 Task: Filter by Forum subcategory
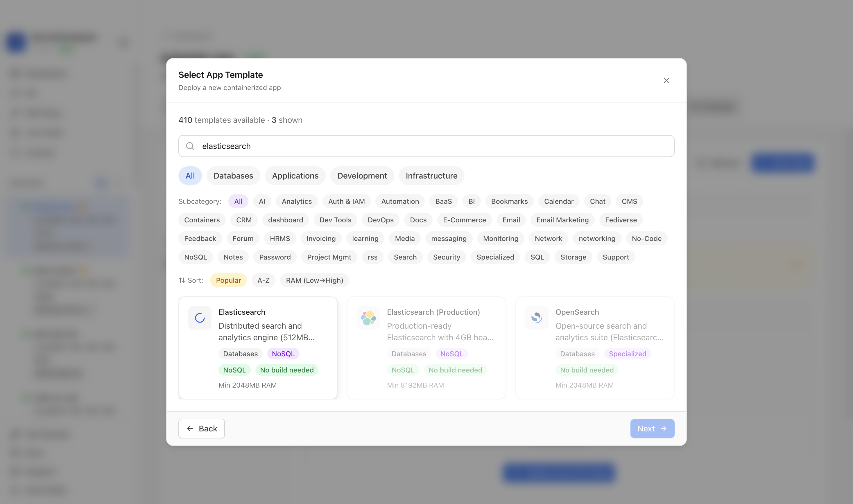point(243,238)
